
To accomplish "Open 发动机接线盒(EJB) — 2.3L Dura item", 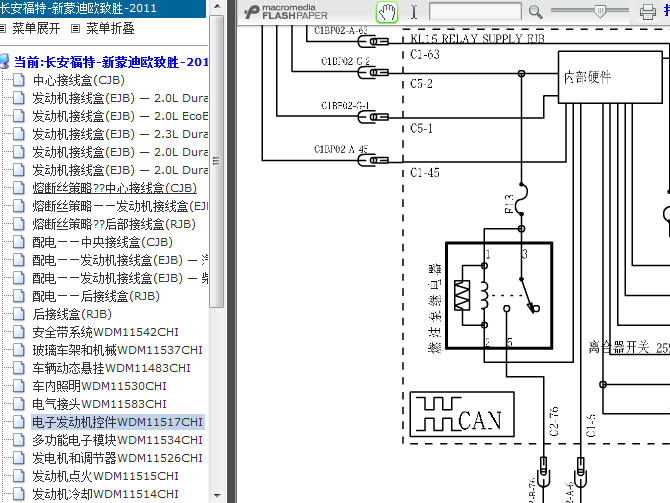I will 120,134.
